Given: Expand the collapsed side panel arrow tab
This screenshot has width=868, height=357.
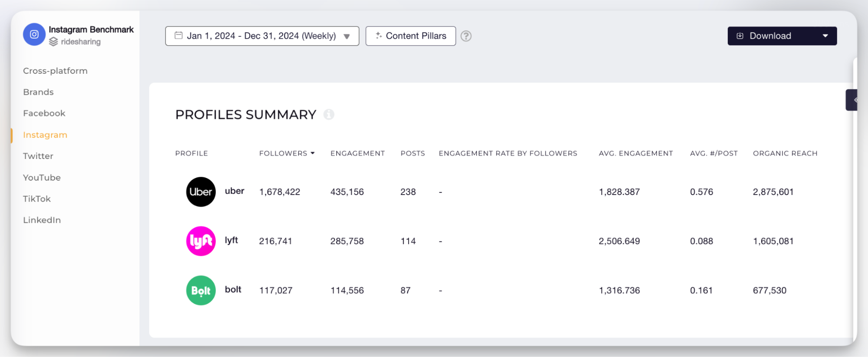Looking at the screenshot, I should coord(852,100).
